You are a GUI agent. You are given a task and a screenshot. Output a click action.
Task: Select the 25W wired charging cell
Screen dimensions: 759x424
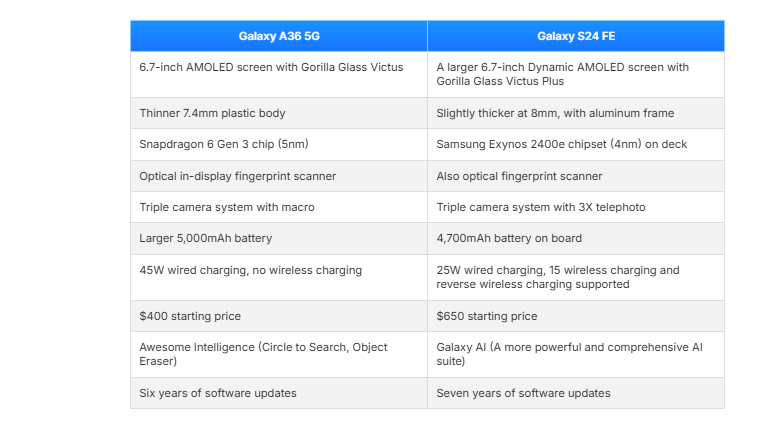576,277
